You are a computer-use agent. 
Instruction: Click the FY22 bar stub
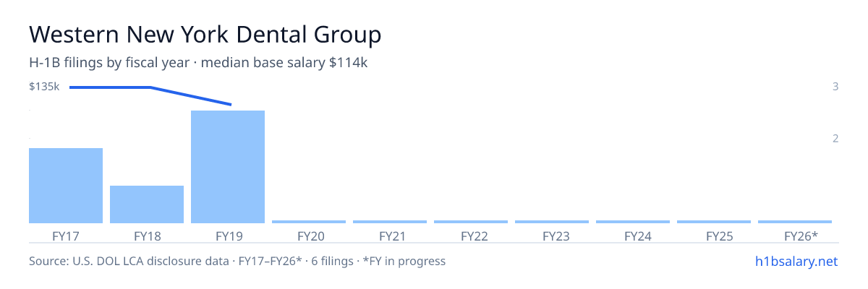471,222
